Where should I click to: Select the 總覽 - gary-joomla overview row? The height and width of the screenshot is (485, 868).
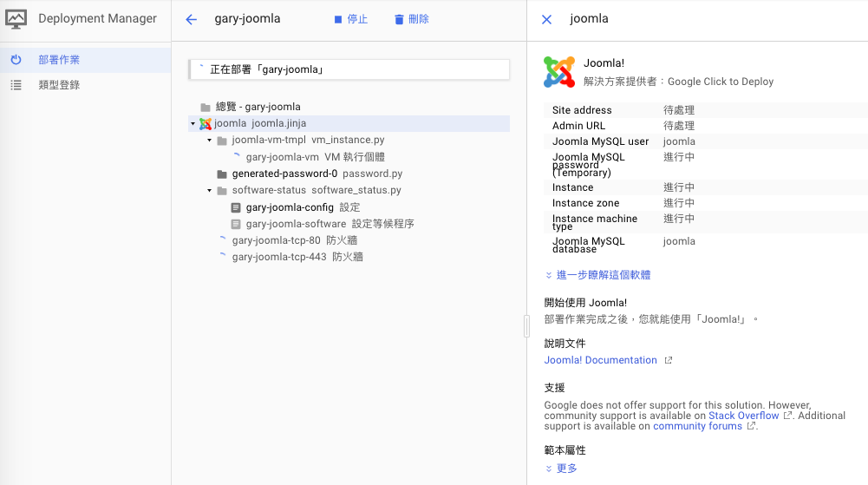pyautogui.click(x=349, y=107)
